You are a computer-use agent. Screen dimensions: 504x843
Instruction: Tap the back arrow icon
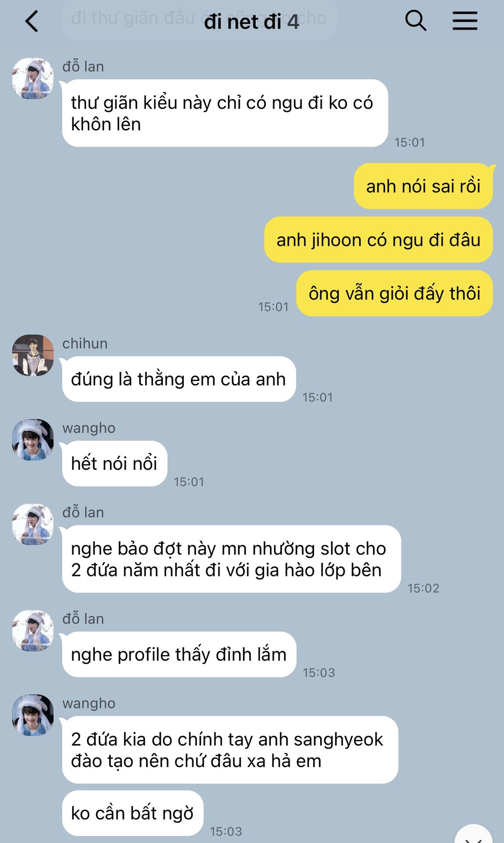tap(32, 21)
